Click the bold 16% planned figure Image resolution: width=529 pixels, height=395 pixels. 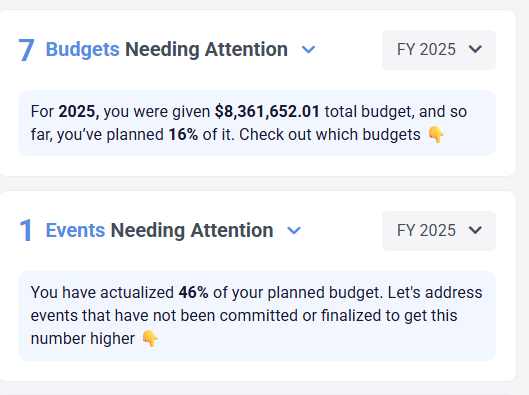[x=183, y=135]
